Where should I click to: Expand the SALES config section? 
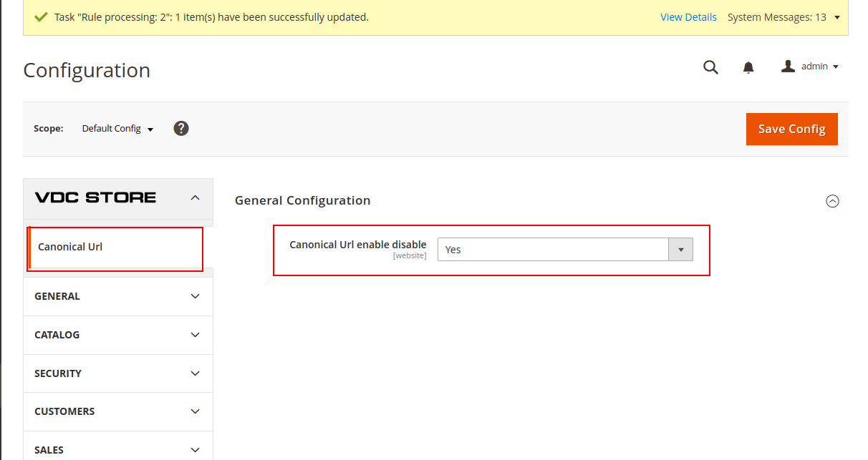click(118, 449)
